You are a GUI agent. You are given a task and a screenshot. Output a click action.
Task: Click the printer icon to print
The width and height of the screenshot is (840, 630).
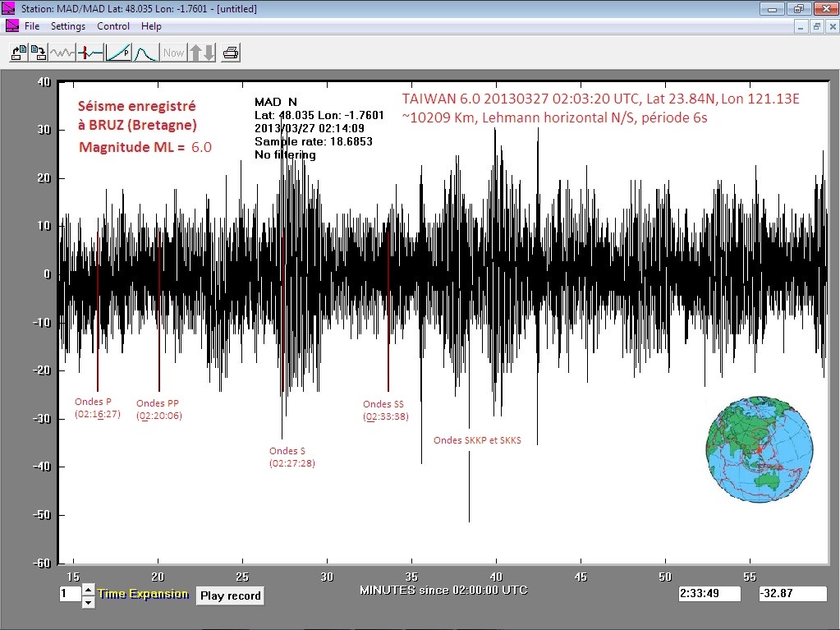[231, 53]
